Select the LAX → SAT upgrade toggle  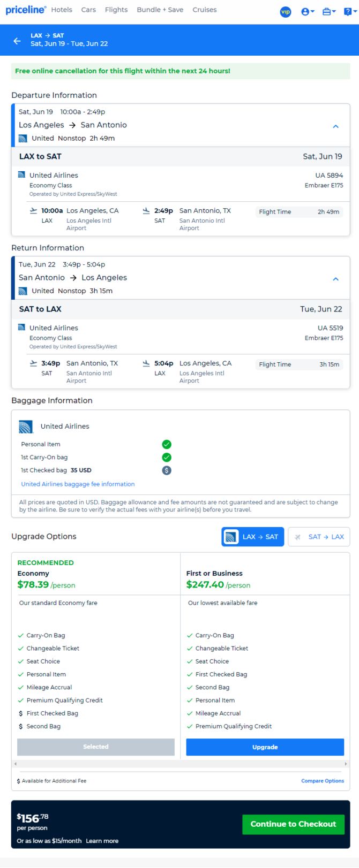click(x=253, y=537)
